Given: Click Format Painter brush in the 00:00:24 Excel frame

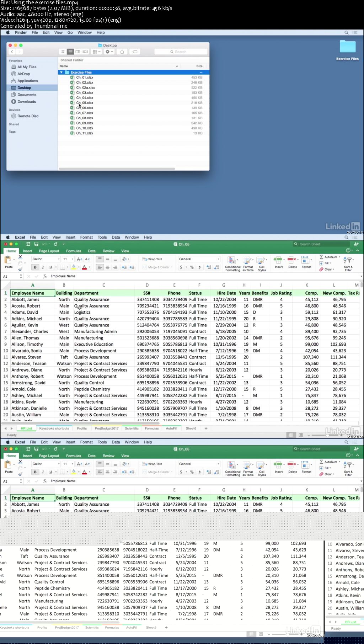Looking at the screenshot, I should click(x=20, y=269).
